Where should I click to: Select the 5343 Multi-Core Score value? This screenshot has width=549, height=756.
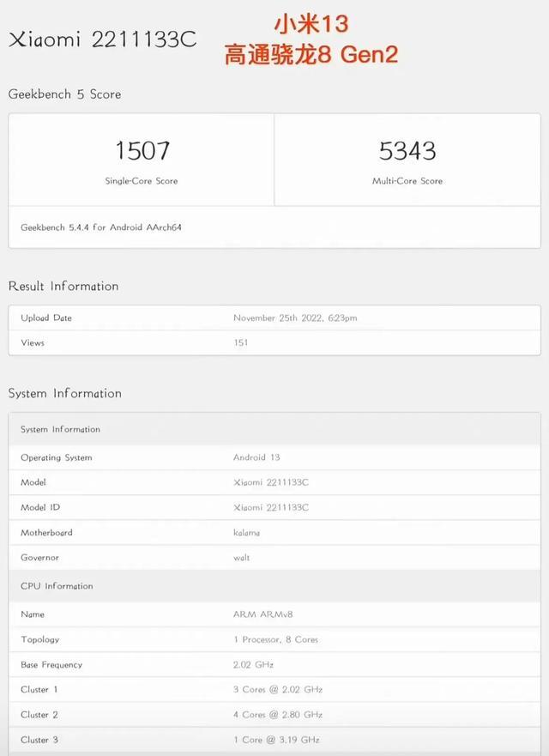(x=407, y=151)
